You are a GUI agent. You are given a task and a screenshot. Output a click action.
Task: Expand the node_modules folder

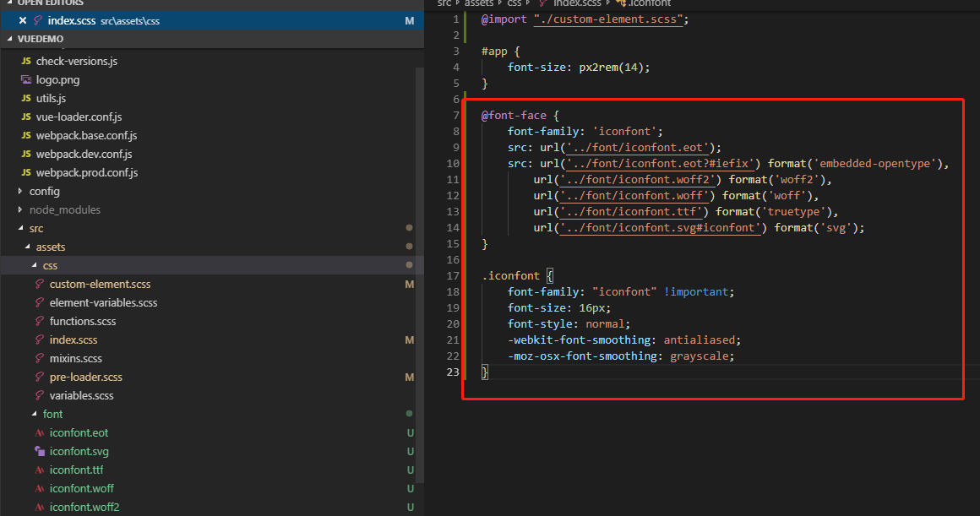coord(21,210)
